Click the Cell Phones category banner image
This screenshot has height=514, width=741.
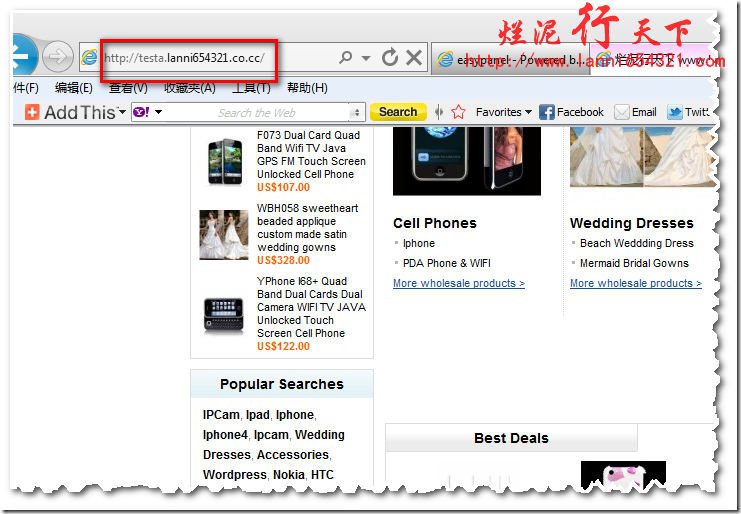coord(466,161)
